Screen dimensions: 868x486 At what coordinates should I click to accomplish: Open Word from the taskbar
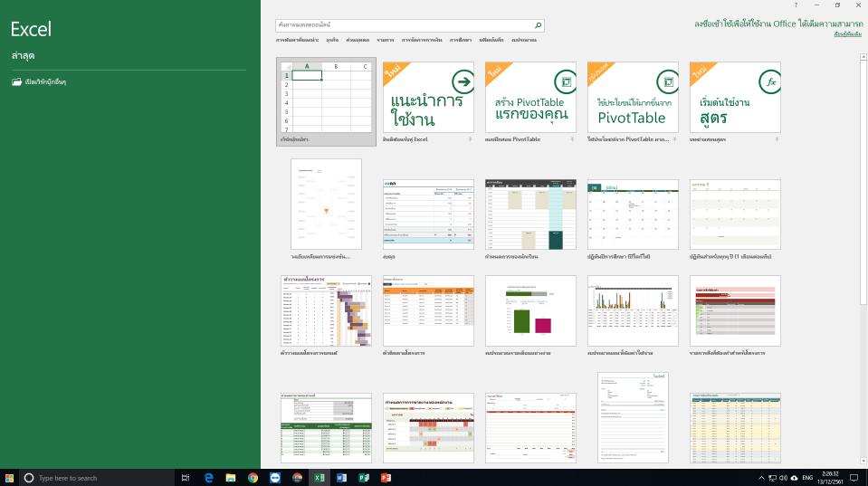click(341, 478)
